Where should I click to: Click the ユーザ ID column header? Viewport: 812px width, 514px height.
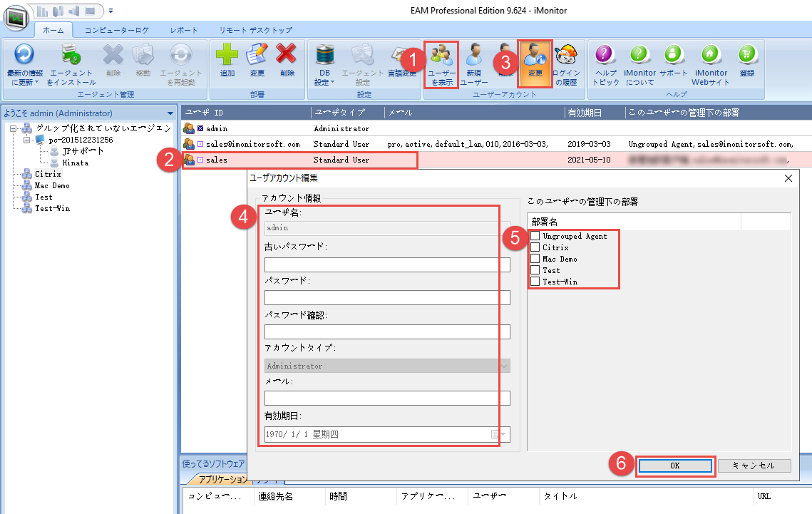point(246,113)
